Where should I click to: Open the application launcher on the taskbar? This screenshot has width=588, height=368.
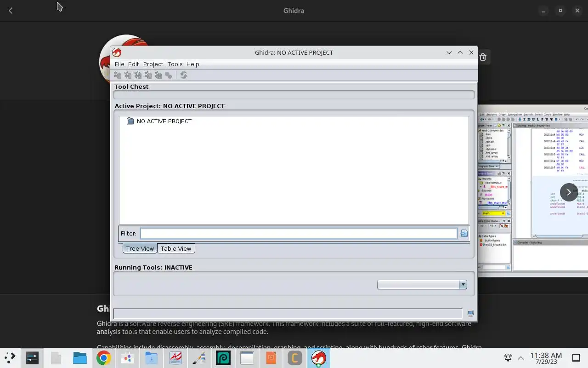pyautogui.click(x=10, y=358)
